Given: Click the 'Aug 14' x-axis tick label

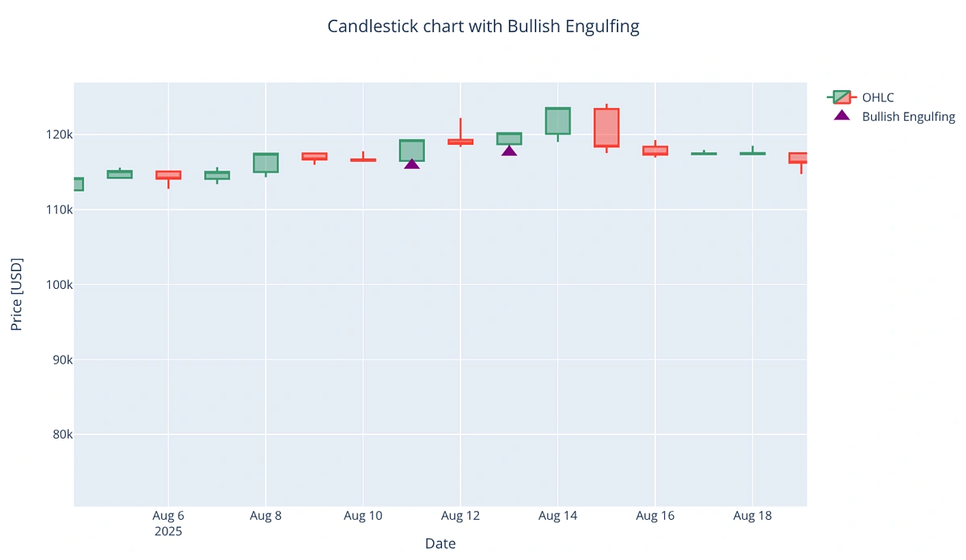Looking at the screenshot, I should 558,516.
